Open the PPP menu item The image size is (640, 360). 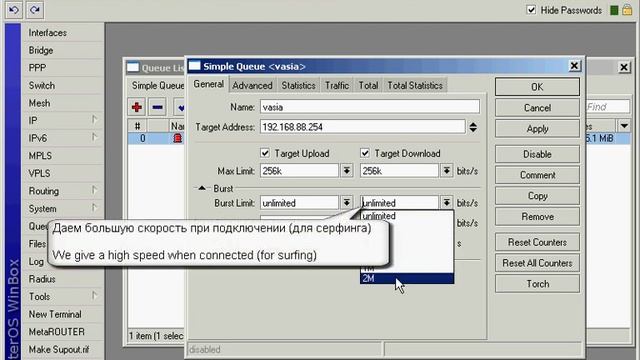coord(63,68)
